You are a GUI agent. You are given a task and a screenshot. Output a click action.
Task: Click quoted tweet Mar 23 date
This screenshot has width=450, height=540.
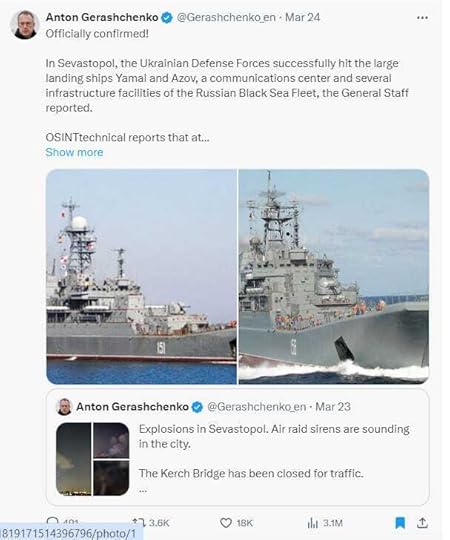point(333,407)
